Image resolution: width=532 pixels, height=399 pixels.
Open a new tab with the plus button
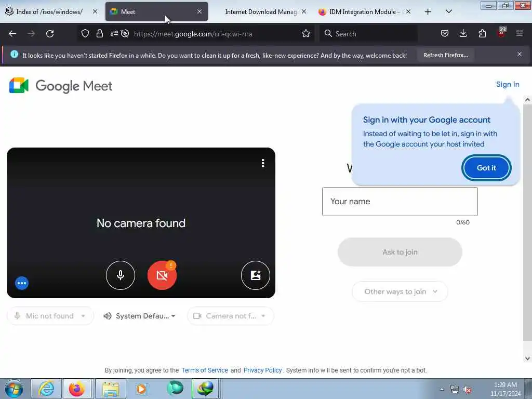(x=428, y=12)
